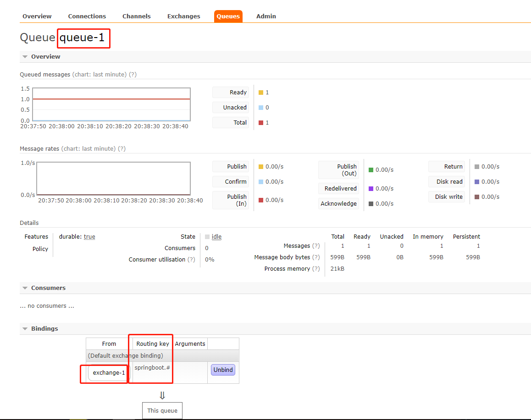Click Message rates chart range link
Image resolution: width=531 pixels, height=420 pixels.
pos(88,148)
